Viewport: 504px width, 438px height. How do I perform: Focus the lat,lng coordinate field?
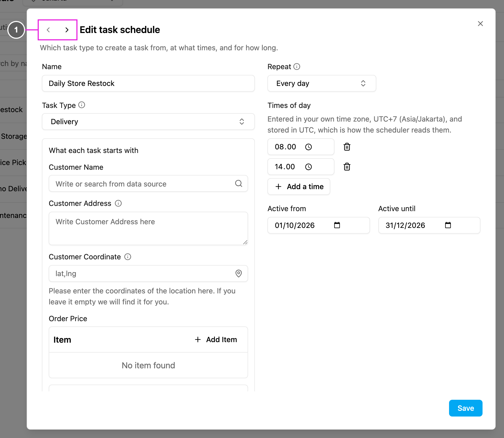click(148, 273)
